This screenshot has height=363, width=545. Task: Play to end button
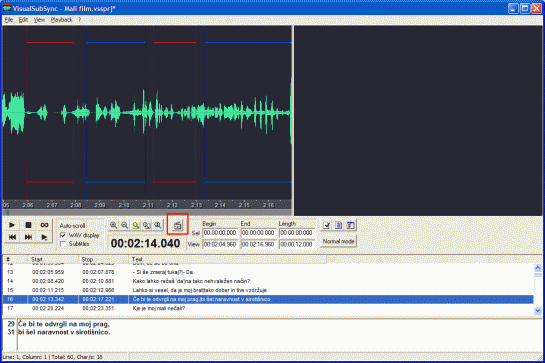tap(44, 237)
